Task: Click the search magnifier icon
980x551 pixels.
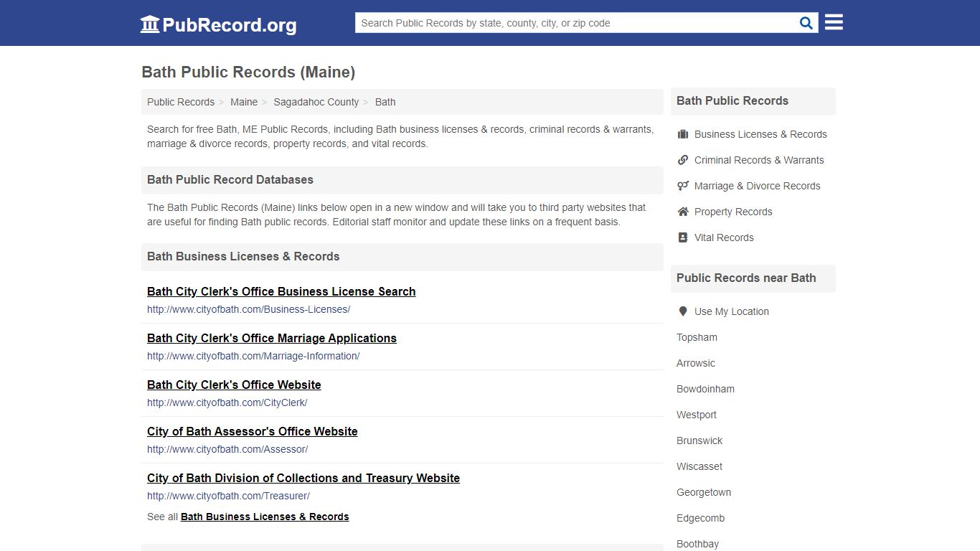Action: (x=806, y=23)
